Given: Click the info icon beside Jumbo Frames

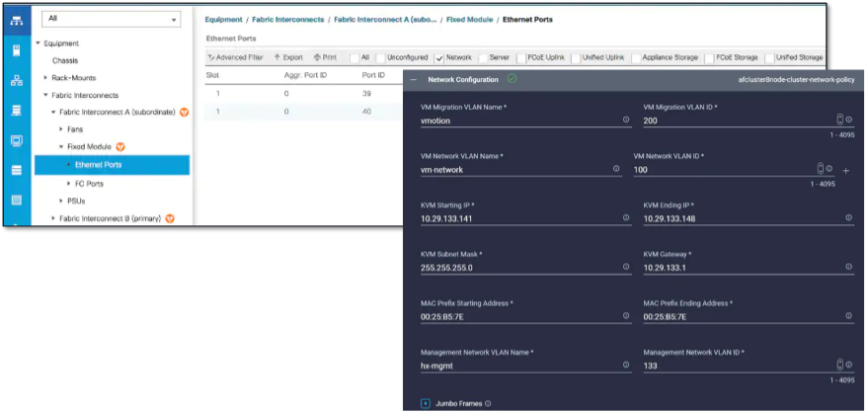Looking at the screenshot, I should pyautogui.click(x=488, y=403).
